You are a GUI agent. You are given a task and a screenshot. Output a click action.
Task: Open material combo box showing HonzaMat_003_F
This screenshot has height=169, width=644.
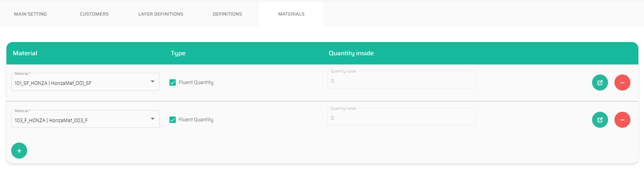click(x=80, y=120)
